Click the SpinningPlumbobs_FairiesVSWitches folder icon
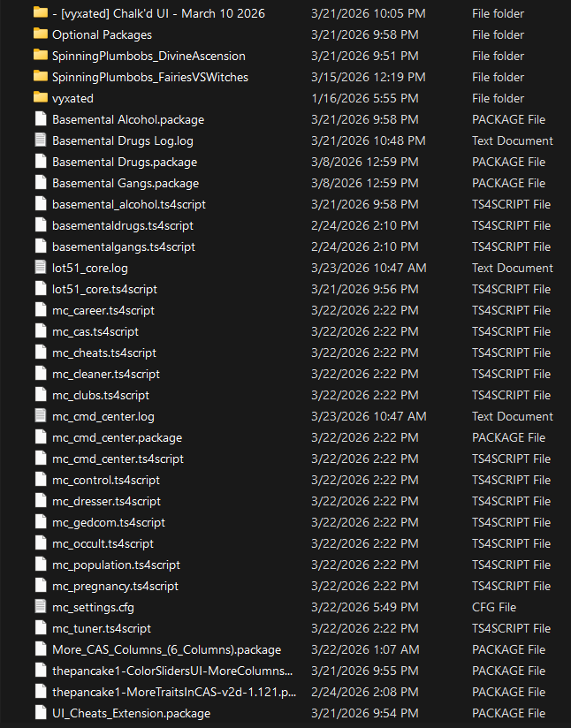This screenshot has width=571, height=728. point(41,76)
